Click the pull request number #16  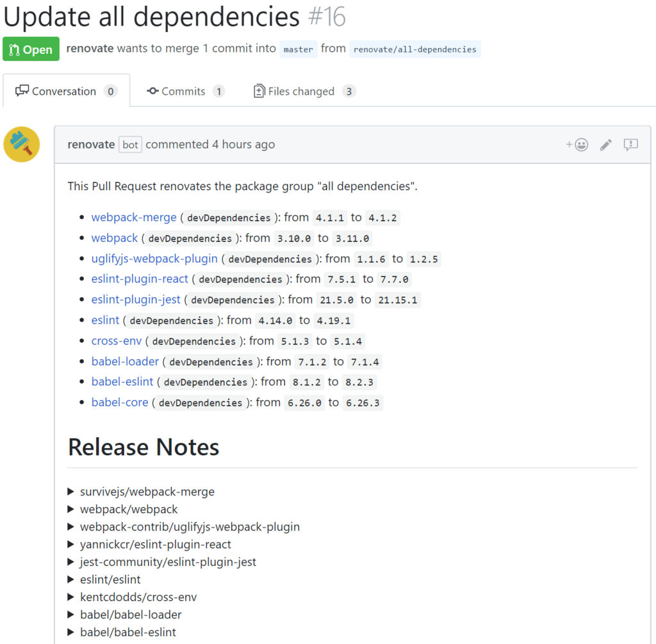pos(327,17)
